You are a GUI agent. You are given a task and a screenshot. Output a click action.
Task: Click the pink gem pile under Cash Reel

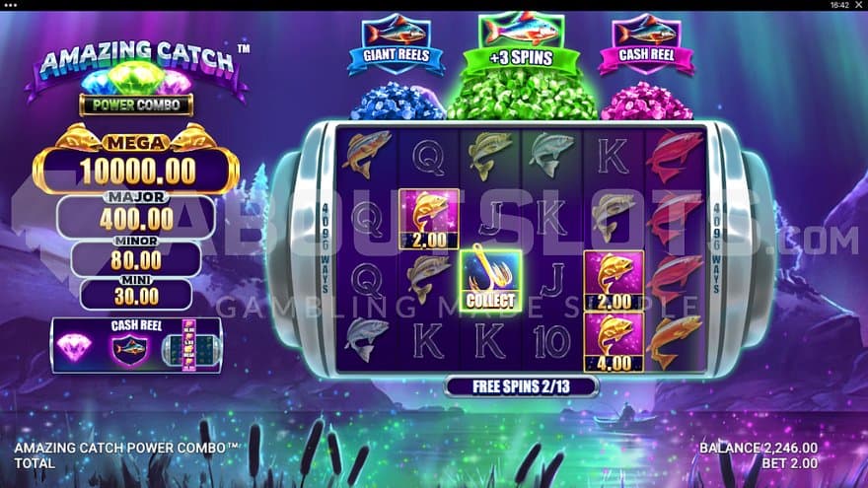[647, 102]
